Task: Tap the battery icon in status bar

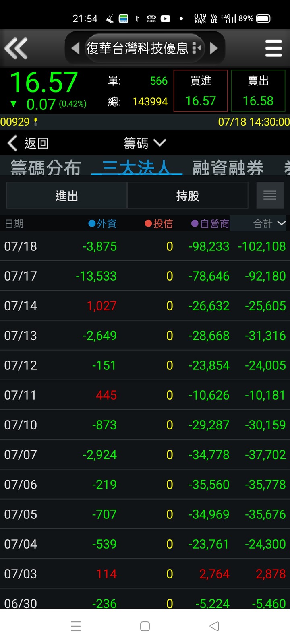Action: click(264, 19)
